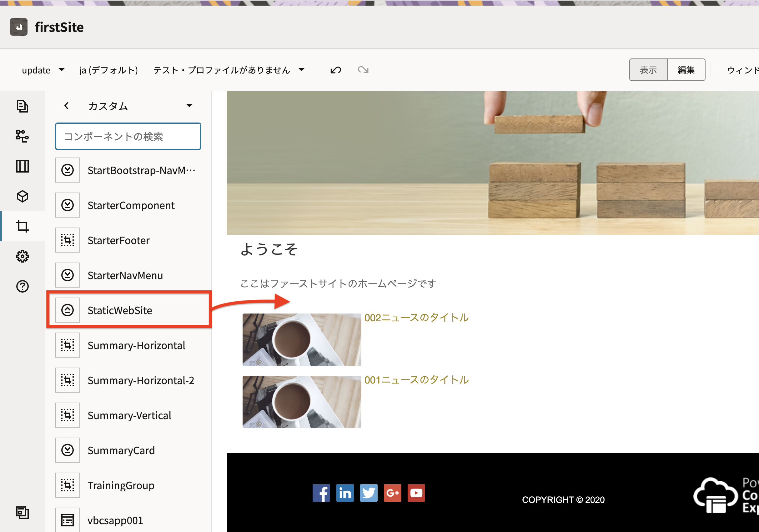Open the settings gear in sidebar
The image size is (759, 532).
[22, 256]
